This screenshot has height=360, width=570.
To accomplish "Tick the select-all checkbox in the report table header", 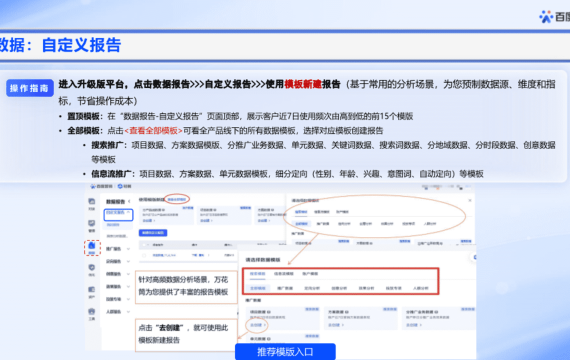I will (x=145, y=245).
